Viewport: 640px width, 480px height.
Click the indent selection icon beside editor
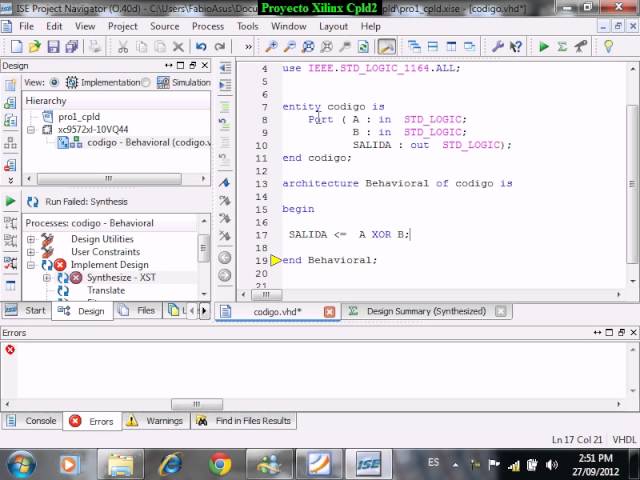tap(225, 85)
